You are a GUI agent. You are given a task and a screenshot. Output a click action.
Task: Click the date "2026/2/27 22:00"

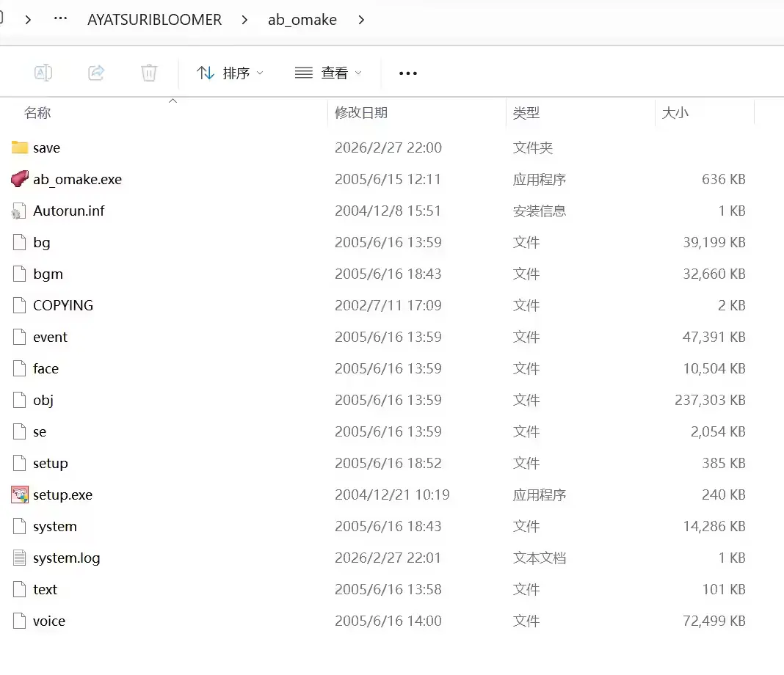[388, 147]
